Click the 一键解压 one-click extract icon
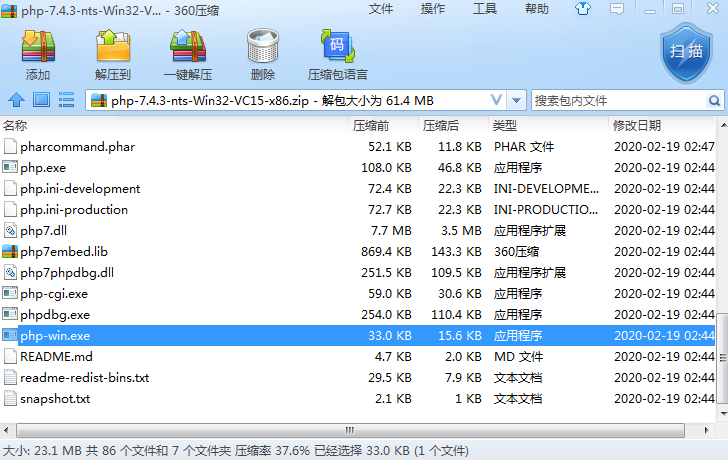Screen dimensions: 728x460 (x=188, y=46)
